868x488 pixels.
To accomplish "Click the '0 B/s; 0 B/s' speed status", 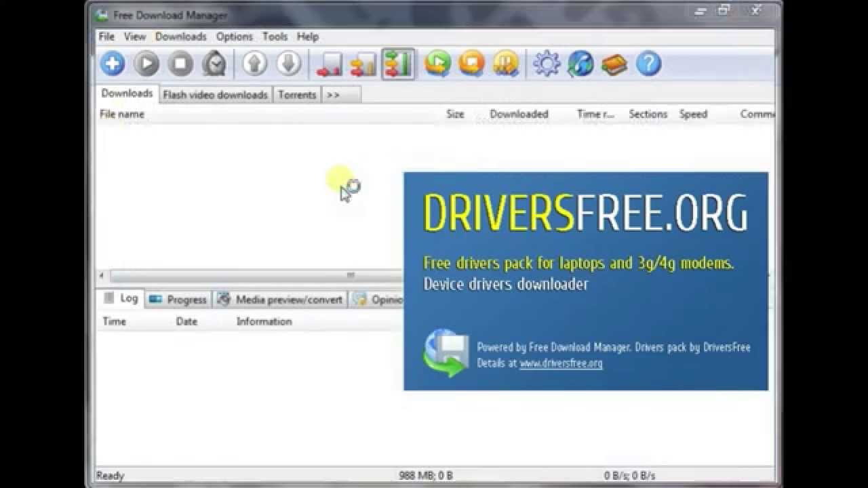I will pos(629,476).
